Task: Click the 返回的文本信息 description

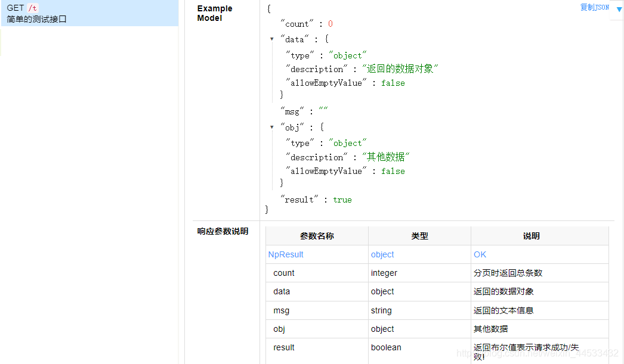Action: (x=503, y=310)
